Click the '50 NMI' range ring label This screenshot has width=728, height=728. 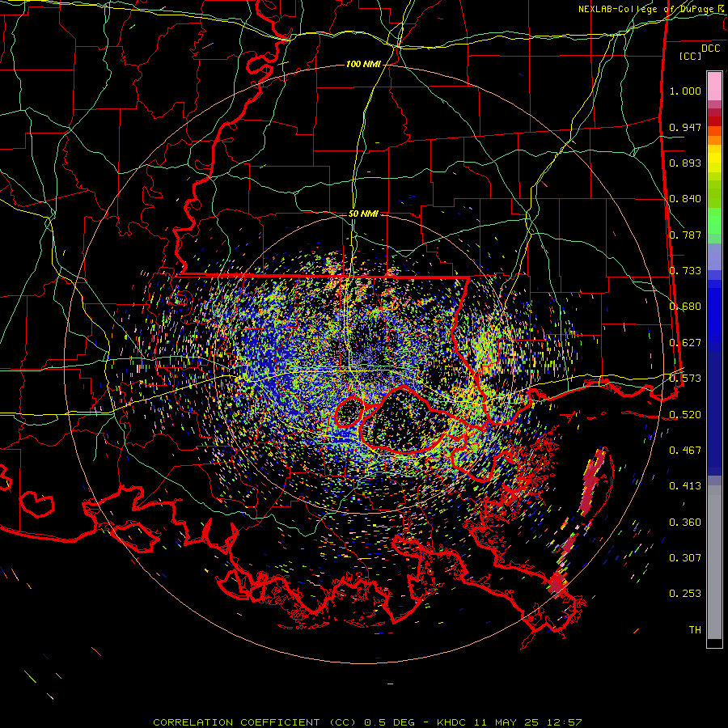pyautogui.click(x=363, y=214)
